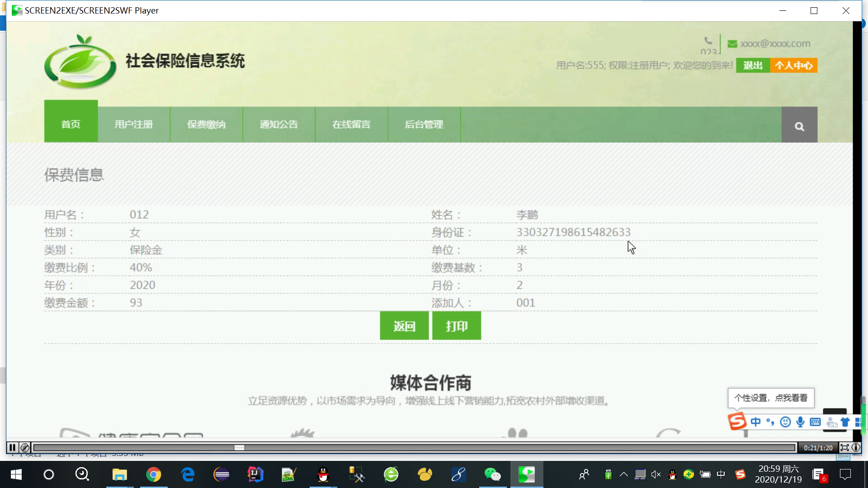Open 后台管理 from the navigation bar
The width and height of the screenshot is (868, 488).
pyautogui.click(x=424, y=124)
